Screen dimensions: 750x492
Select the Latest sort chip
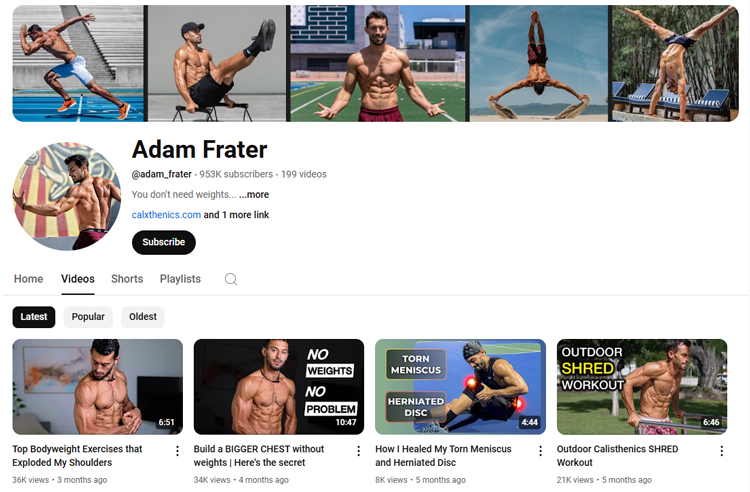point(34,317)
